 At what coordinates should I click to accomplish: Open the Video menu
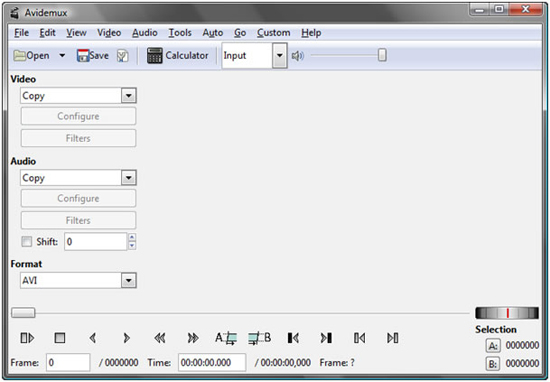(x=109, y=33)
